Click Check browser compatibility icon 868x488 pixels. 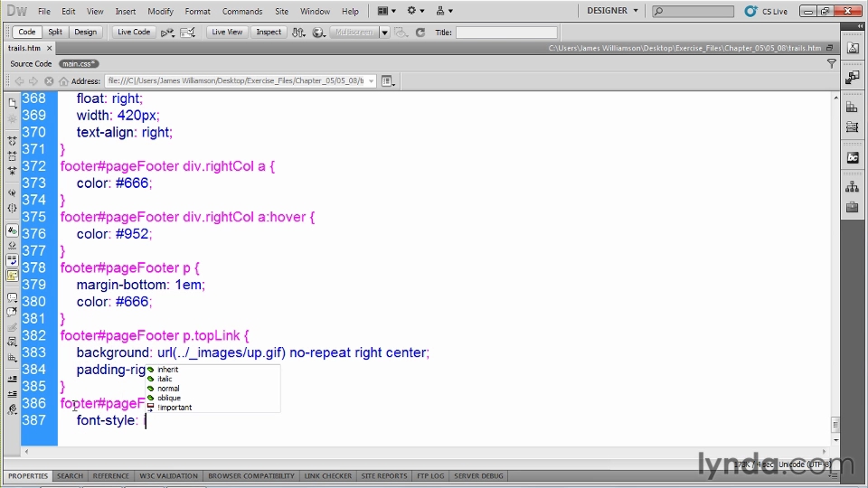pyautogui.click(x=167, y=33)
